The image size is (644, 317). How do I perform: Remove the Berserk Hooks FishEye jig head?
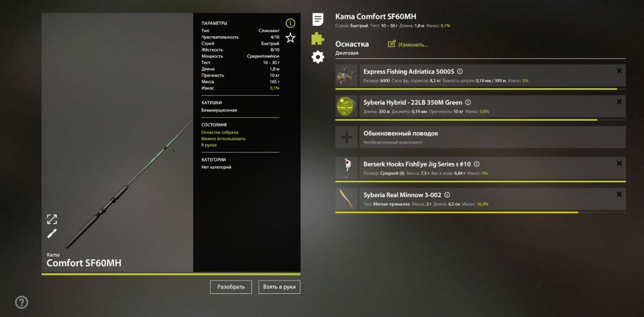[x=619, y=164]
